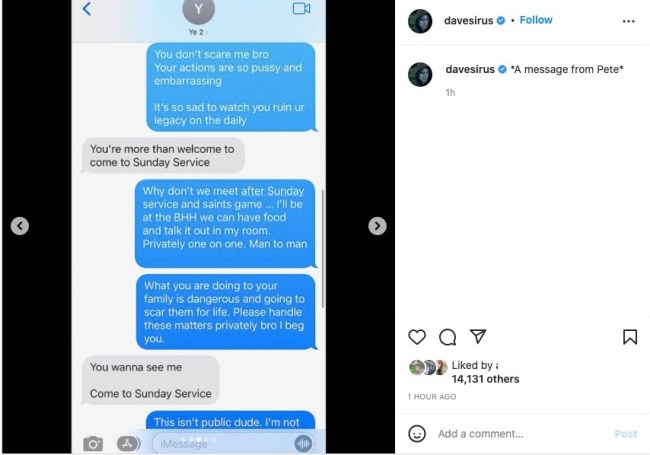View the 14,131 others likes list
The width and height of the screenshot is (650, 455).
click(x=485, y=379)
